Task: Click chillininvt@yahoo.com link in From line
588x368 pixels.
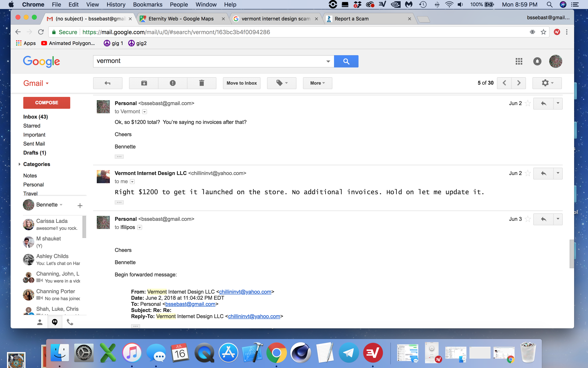Action: coord(245,292)
